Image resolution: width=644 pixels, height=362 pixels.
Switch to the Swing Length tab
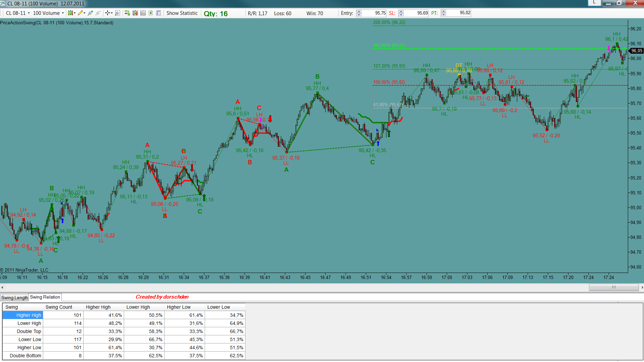[x=14, y=298]
